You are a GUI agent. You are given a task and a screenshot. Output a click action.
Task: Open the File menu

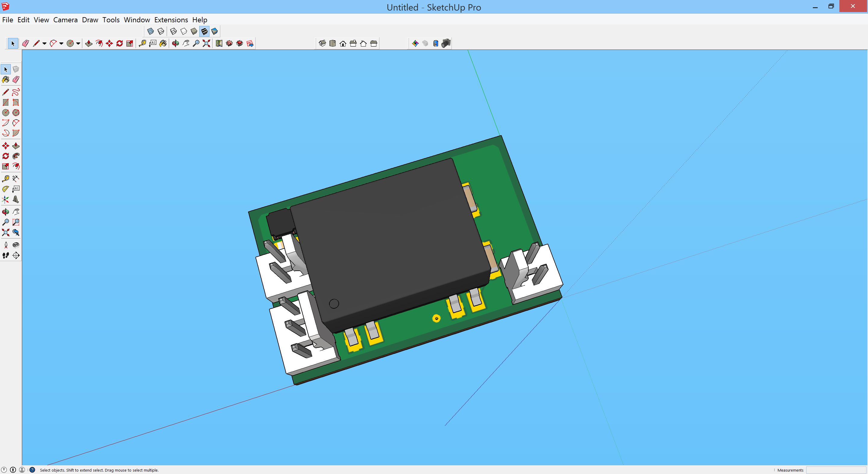tap(8, 20)
